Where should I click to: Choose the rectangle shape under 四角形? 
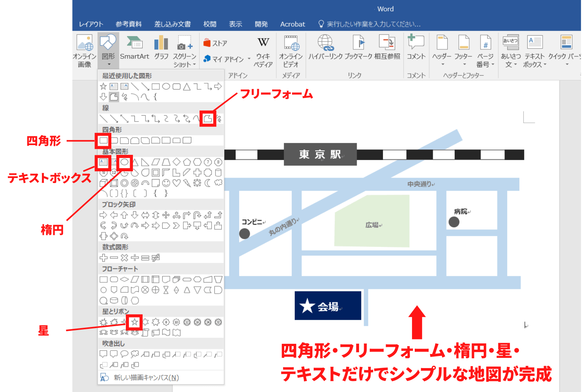point(103,140)
